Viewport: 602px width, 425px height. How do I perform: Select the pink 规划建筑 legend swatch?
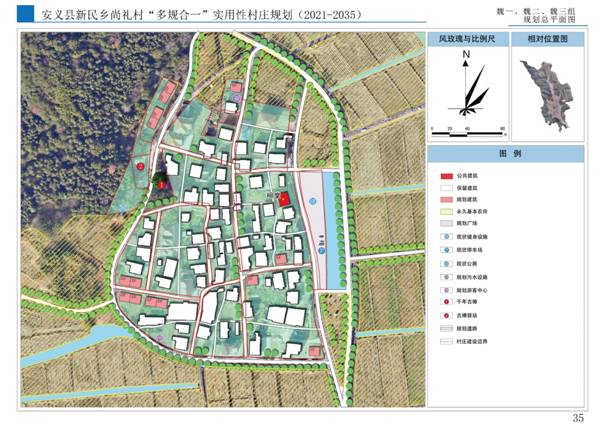[447, 200]
